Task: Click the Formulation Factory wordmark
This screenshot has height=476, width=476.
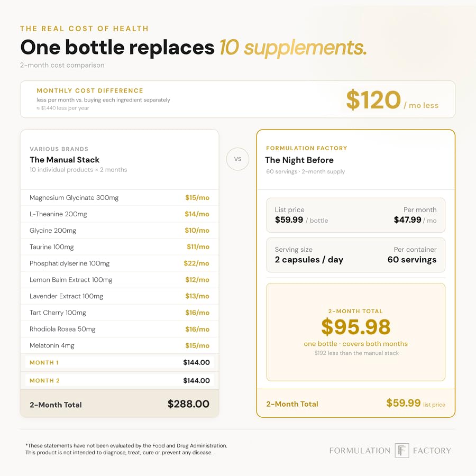Action: pos(390,451)
